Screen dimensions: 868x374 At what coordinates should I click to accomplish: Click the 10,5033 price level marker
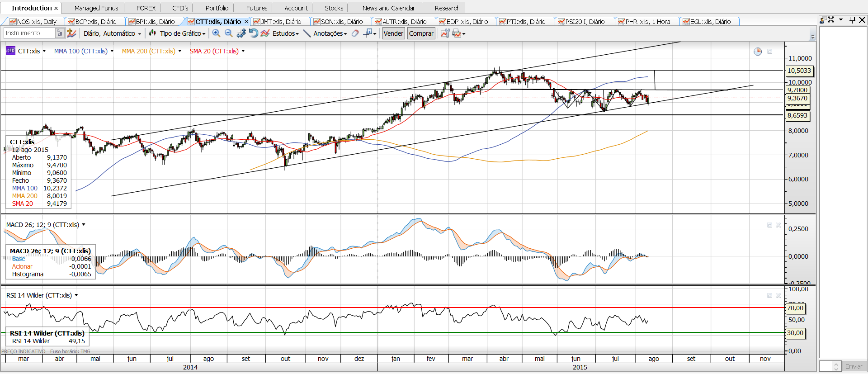click(x=799, y=71)
